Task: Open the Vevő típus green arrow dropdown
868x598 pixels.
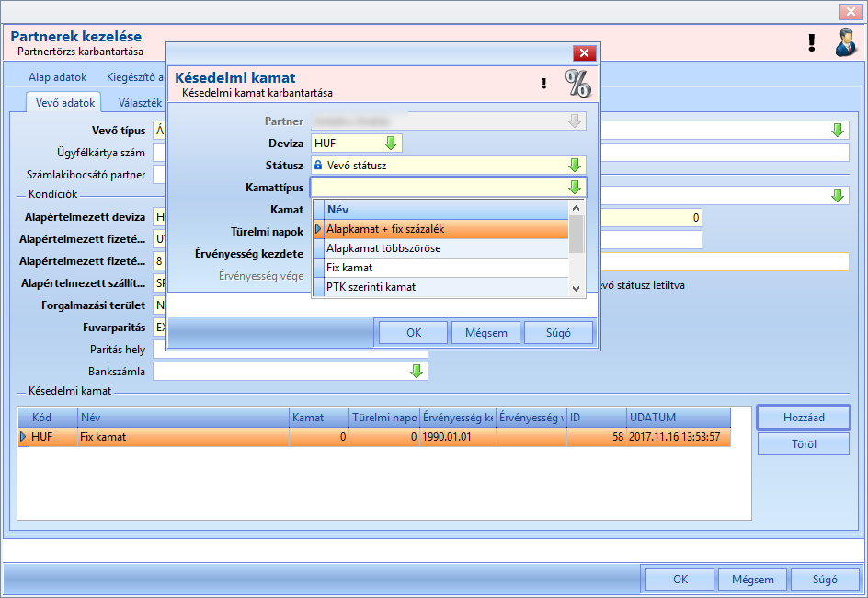Action: click(838, 131)
